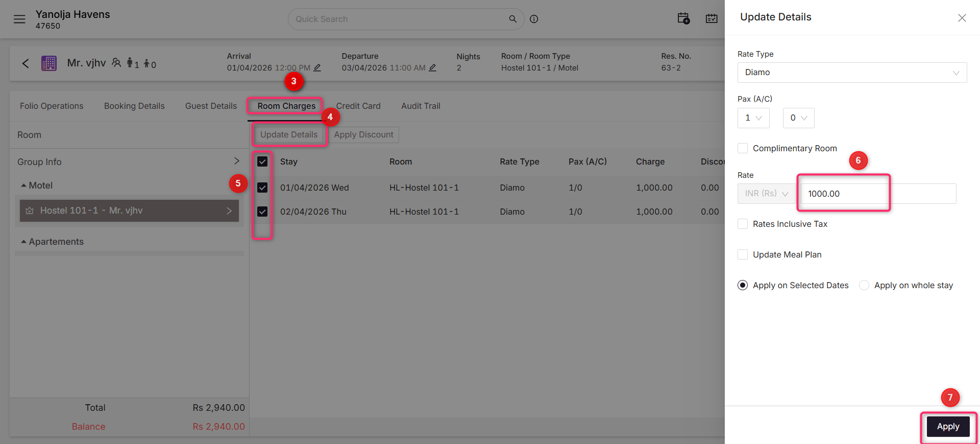Click the adult count icon
The height and width of the screenshot is (444, 980).
pos(130,63)
